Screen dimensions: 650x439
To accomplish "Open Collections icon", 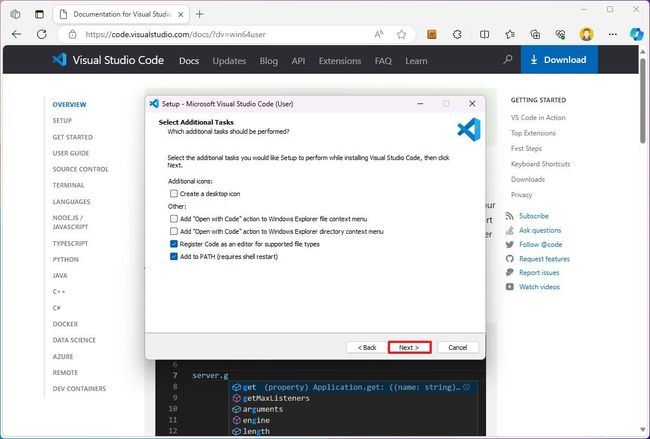I will click(x=535, y=34).
